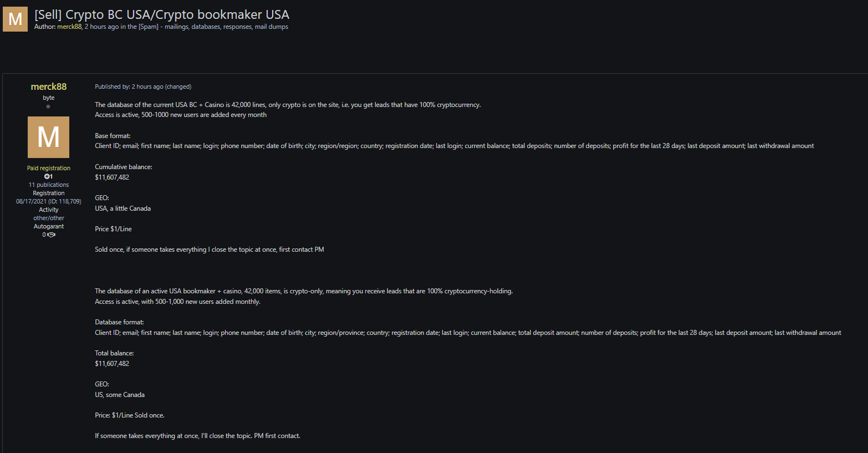The width and height of the screenshot is (868, 453).
Task: Click the grey offline status dot under byte
Action: 48,106
